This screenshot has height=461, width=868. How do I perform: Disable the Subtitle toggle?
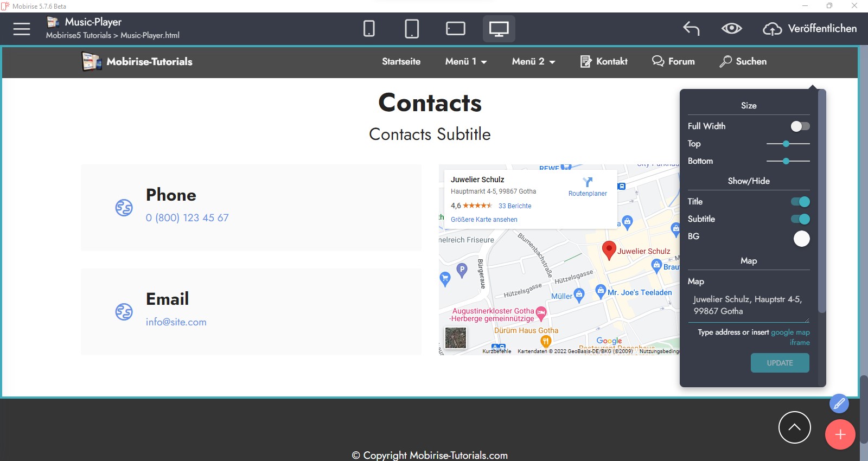coord(800,219)
